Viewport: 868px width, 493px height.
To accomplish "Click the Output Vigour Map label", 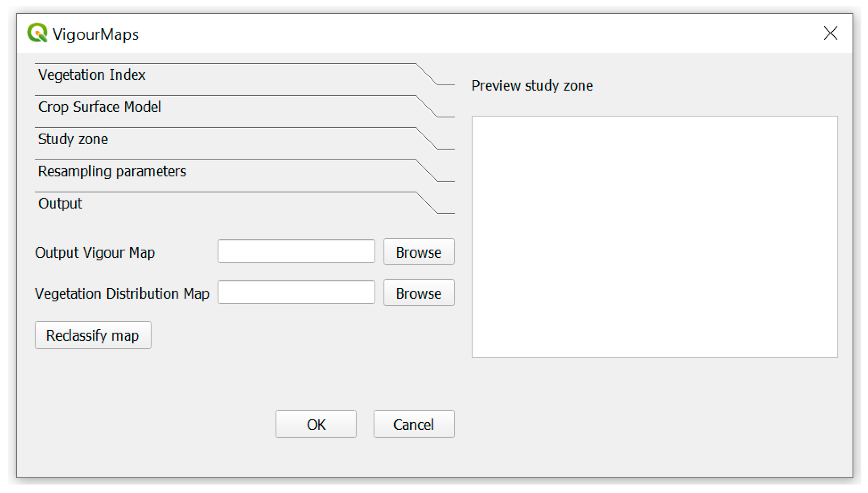I will click(x=95, y=253).
